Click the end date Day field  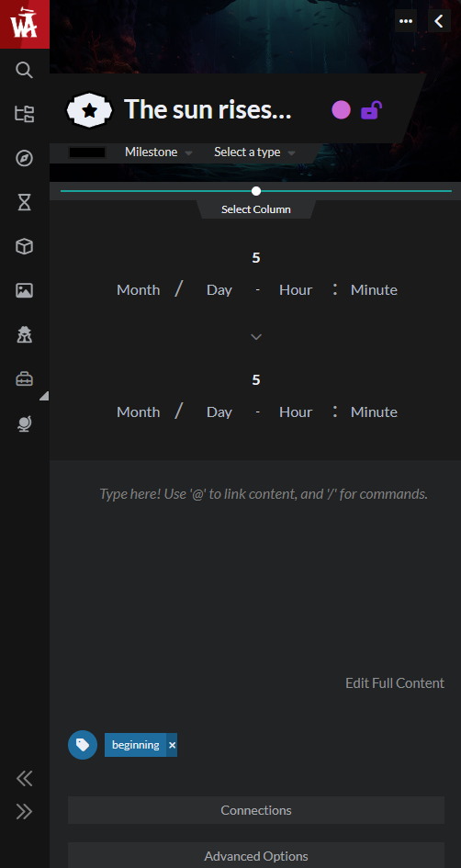219,411
